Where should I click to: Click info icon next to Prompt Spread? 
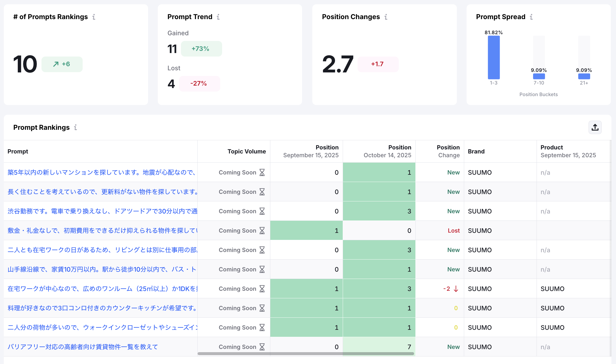(531, 17)
